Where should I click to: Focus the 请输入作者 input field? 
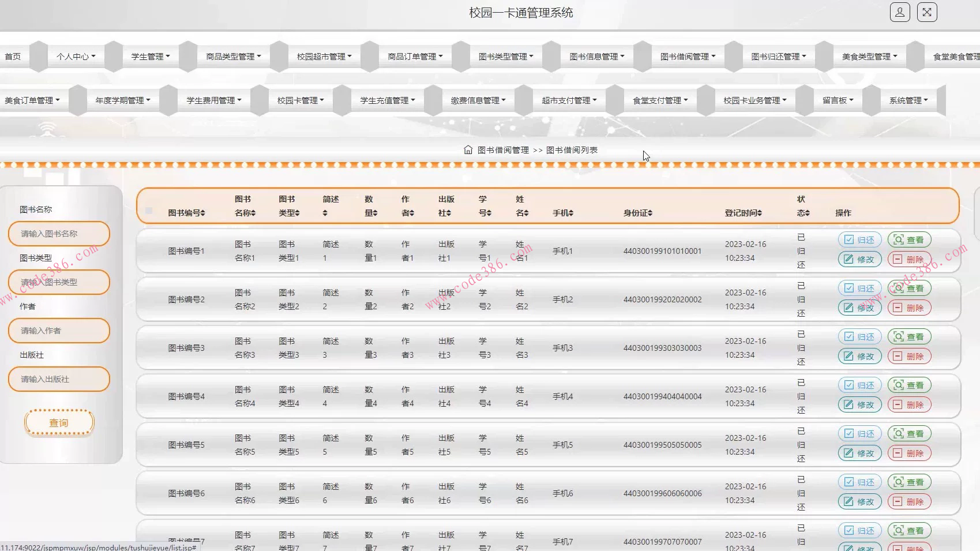click(x=59, y=331)
